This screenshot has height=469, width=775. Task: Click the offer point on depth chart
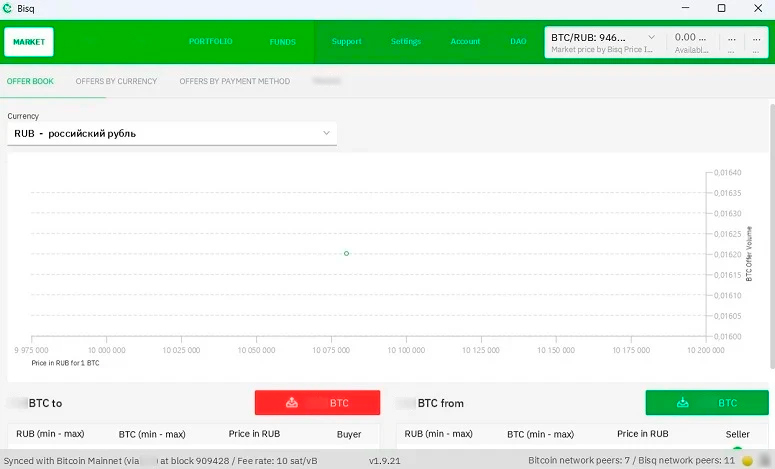346,253
